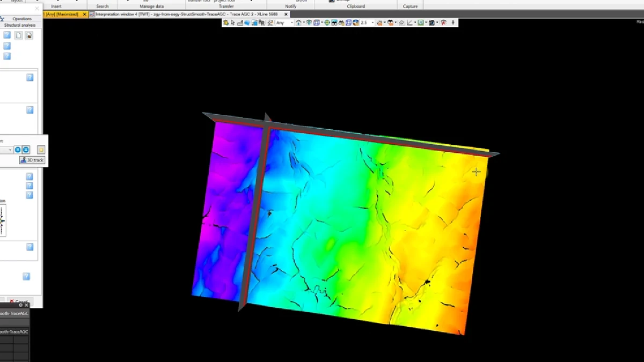
Task: Close the [Any] [Maximized] tab
Action: tap(84, 14)
